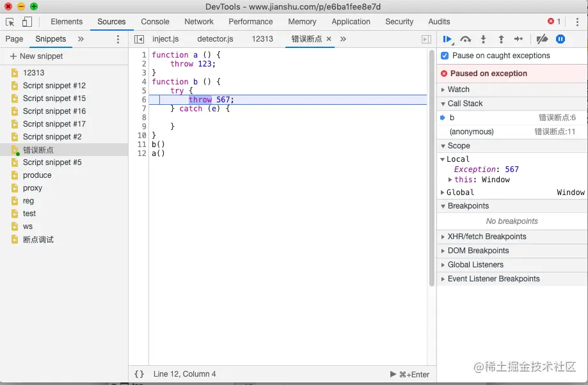
Task: Expand DOM Breakpoints section
Action: pos(512,251)
